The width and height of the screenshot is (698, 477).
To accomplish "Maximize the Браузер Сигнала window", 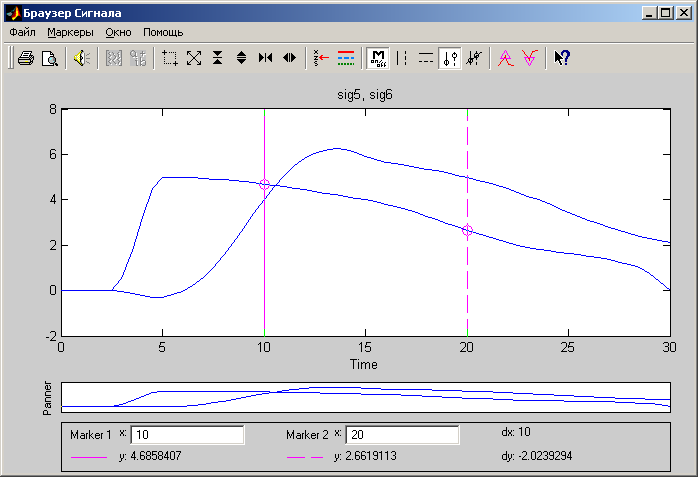I will (666, 13).
